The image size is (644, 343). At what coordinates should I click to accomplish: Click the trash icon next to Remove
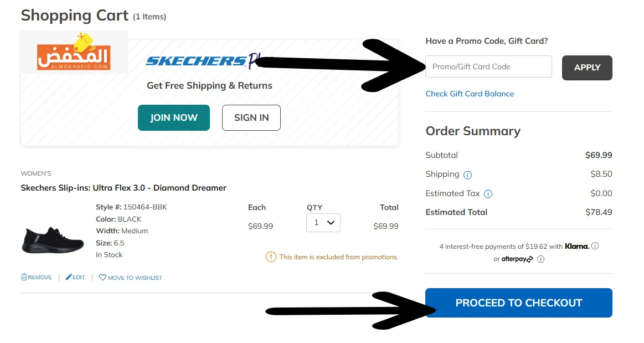click(x=24, y=277)
